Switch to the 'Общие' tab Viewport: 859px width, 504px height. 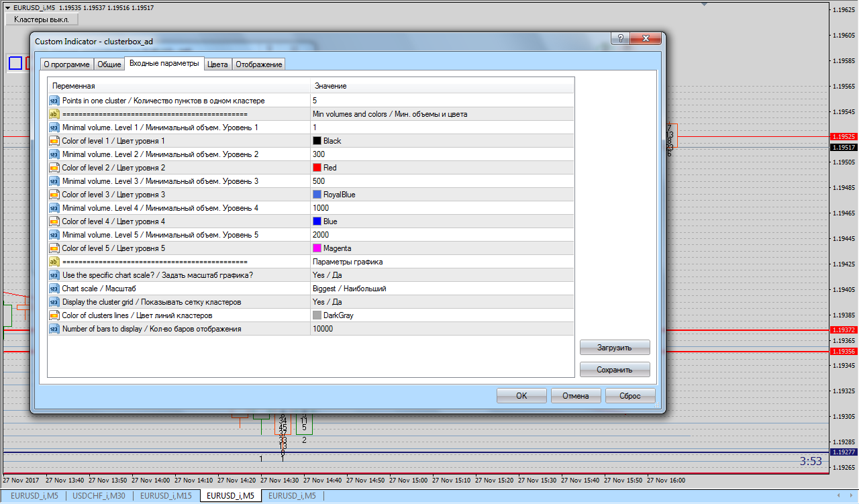coord(109,64)
